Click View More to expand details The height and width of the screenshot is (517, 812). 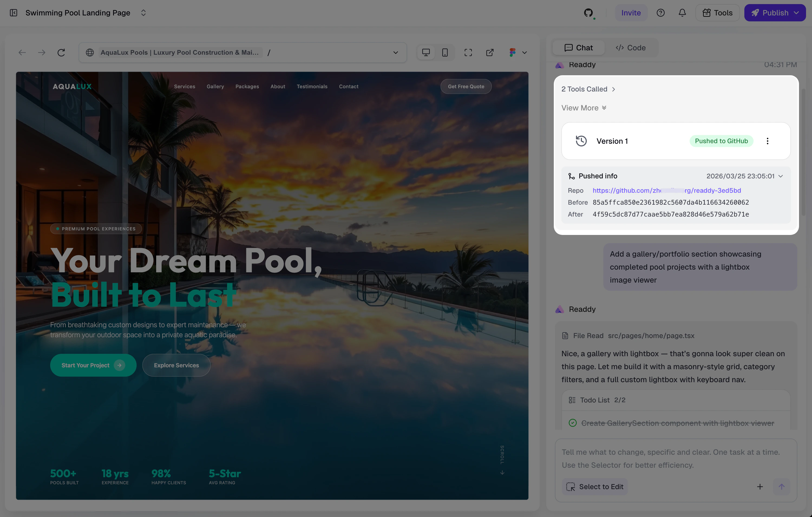click(584, 107)
